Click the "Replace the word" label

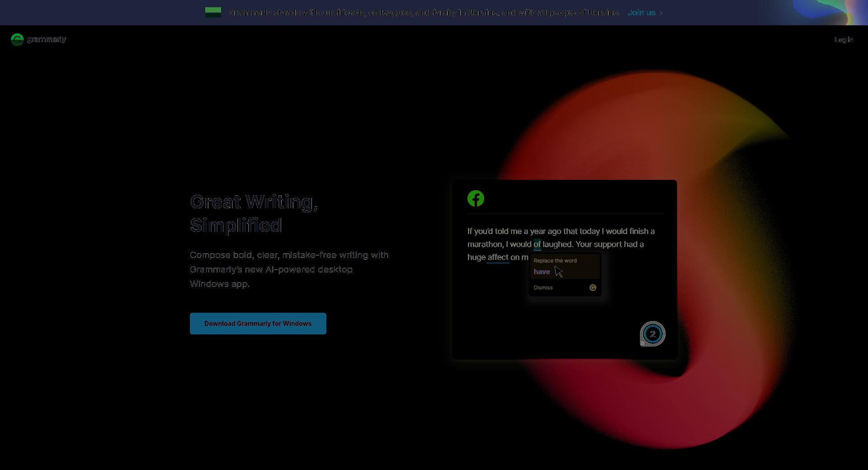point(555,261)
